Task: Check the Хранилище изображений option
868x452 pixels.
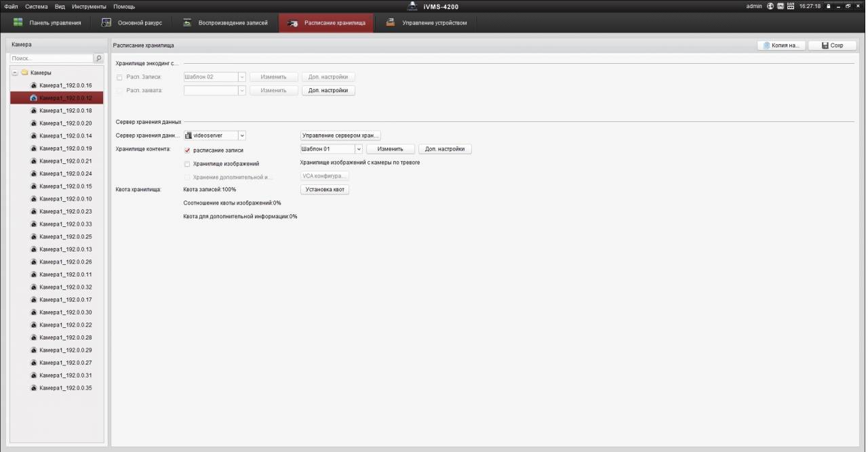Action: point(187,163)
